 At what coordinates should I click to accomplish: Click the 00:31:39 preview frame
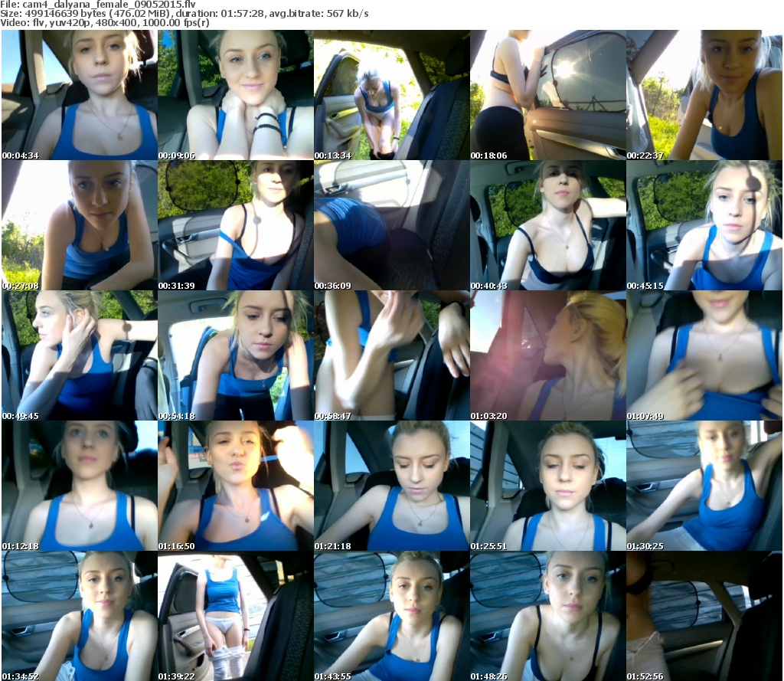[x=236, y=225]
